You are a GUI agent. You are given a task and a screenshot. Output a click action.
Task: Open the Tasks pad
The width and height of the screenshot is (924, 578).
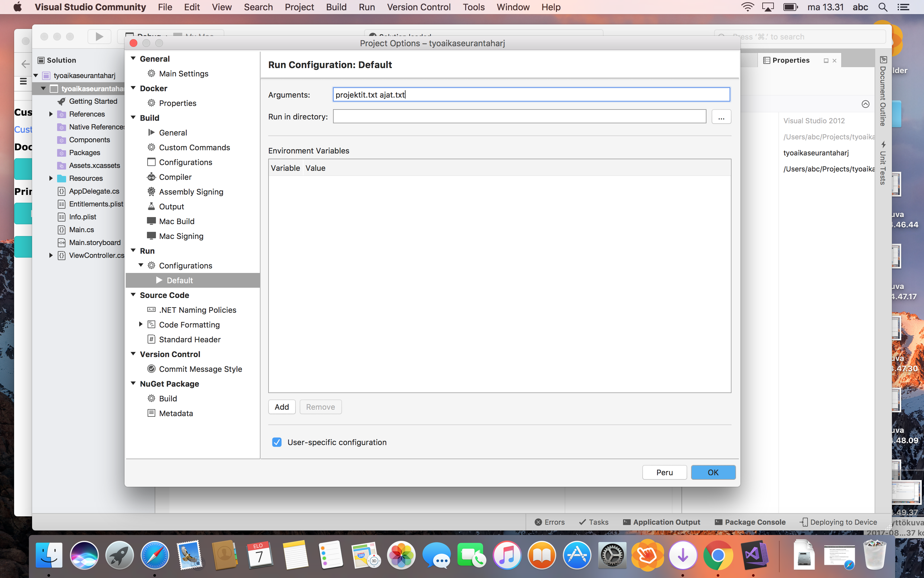point(594,522)
